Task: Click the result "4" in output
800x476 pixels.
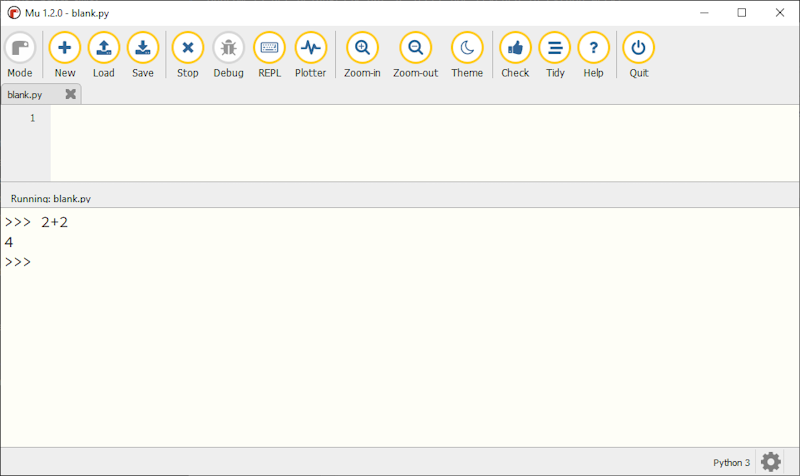Action: coord(9,242)
